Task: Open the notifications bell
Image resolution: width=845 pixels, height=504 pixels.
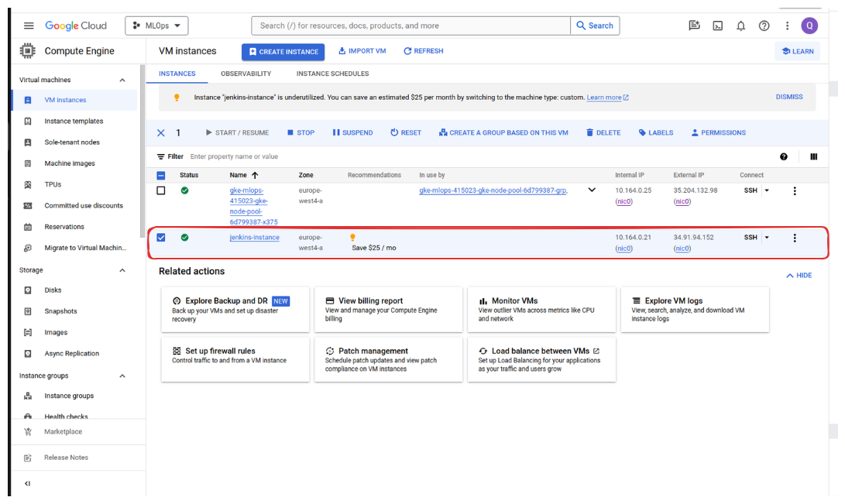Action: 741,26
